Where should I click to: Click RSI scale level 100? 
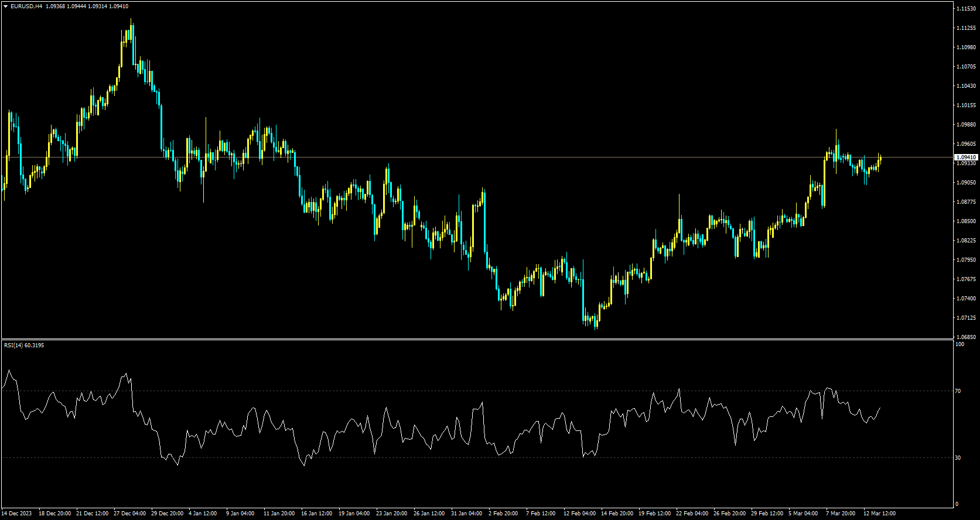pyautogui.click(x=959, y=344)
